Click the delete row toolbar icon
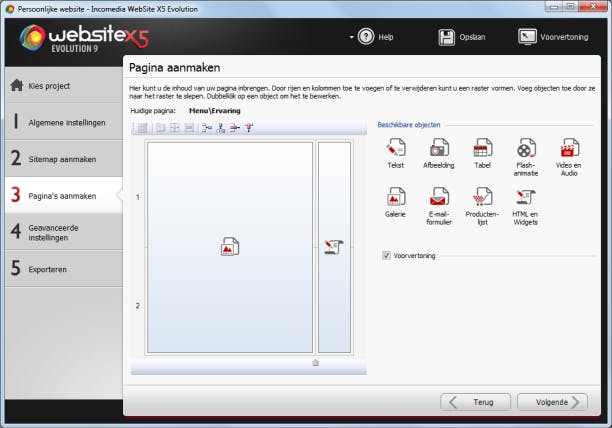The width and height of the screenshot is (612, 428). 235,128
